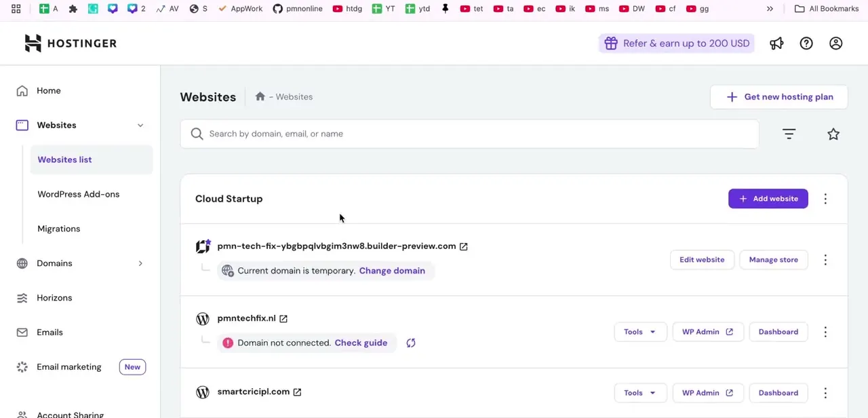Open Email marketing in the sidebar

(x=68, y=367)
